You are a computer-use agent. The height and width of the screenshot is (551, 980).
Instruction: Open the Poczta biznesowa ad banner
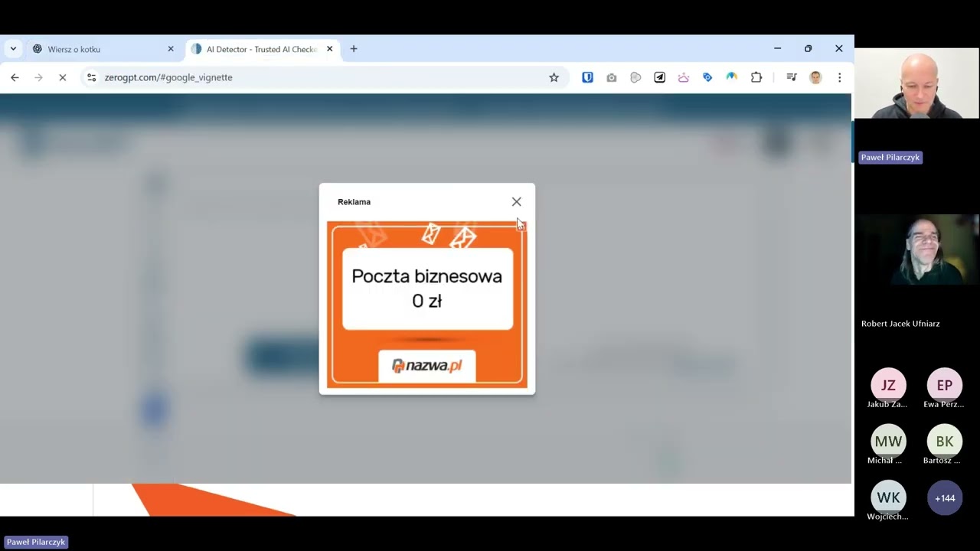(427, 305)
